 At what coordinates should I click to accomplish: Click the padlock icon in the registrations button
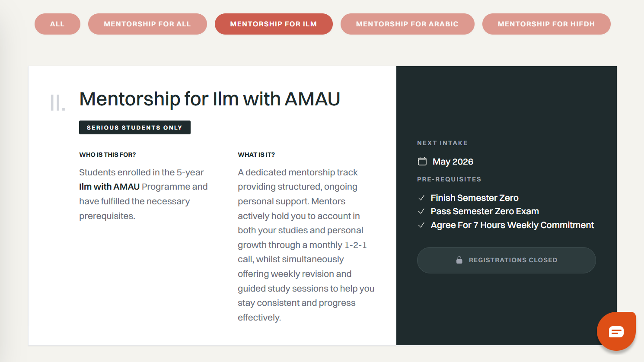click(x=459, y=260)
